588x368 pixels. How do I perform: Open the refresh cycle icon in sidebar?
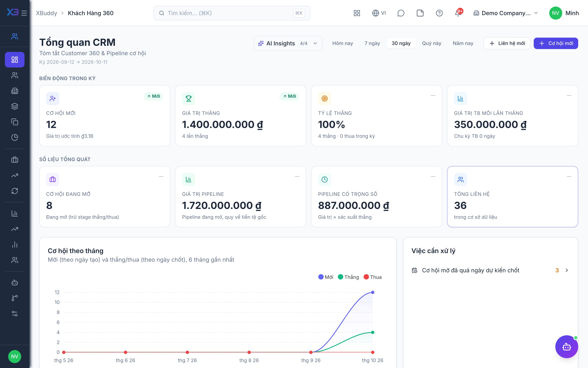14,191
